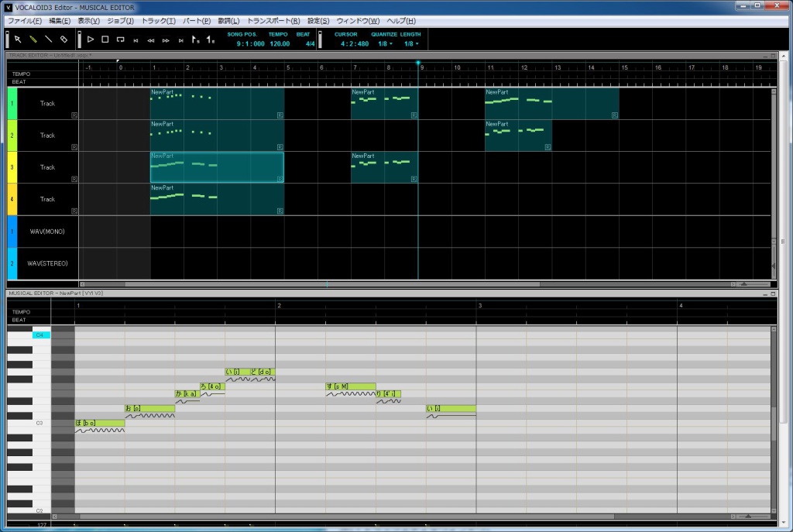
Task: Open the パート(P) menu
Action: [x=196, y=21]
